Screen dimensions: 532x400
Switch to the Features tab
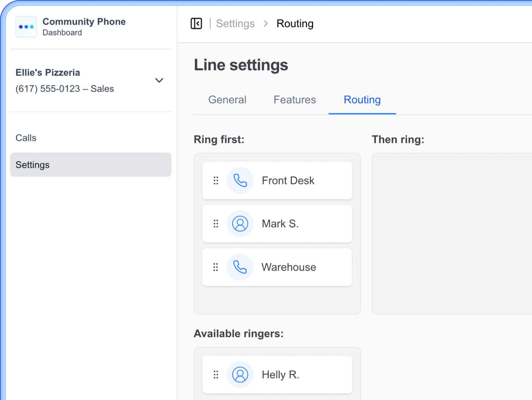[294, 100]
